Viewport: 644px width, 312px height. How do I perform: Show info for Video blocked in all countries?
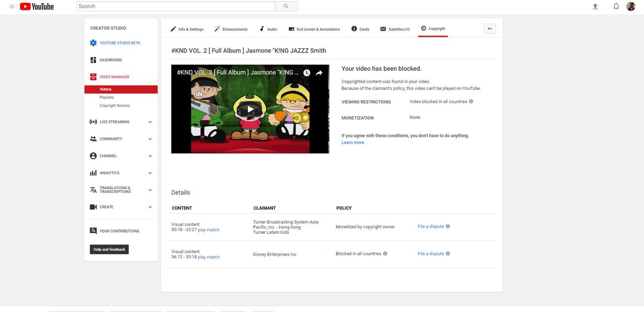471,101
